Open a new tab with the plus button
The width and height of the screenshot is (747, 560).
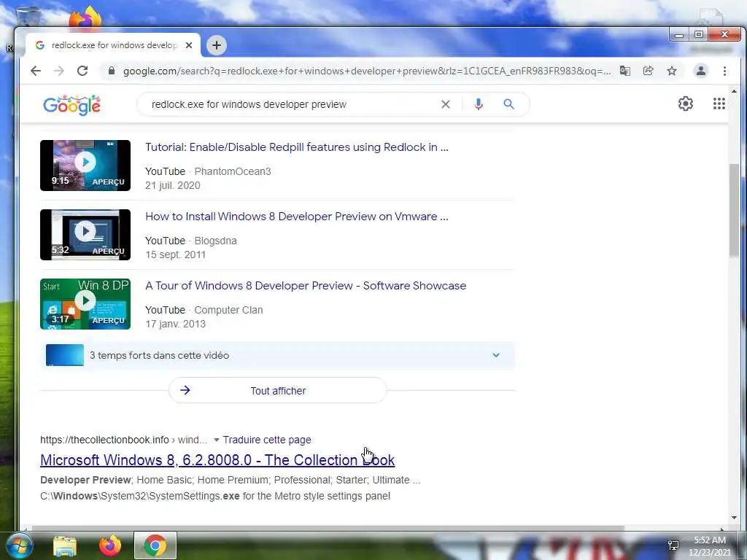(x=216, y=45)
